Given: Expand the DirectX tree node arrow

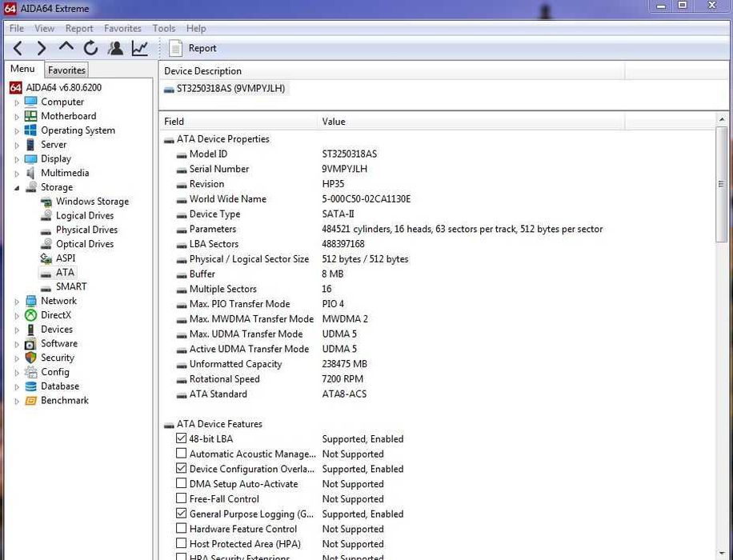Looking at the screenshot, I should [x=17, y=316].
